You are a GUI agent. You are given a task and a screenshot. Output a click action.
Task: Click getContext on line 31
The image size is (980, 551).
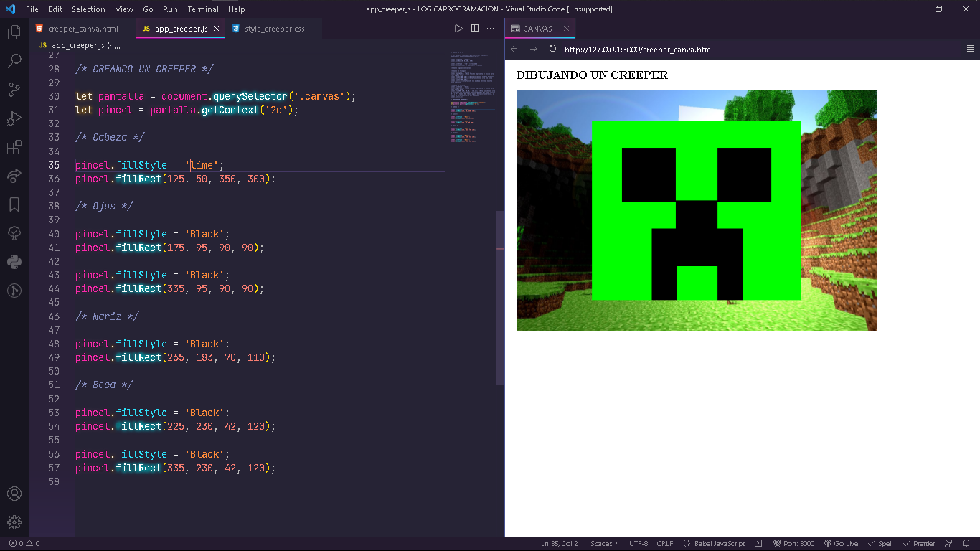click(230, 110)
